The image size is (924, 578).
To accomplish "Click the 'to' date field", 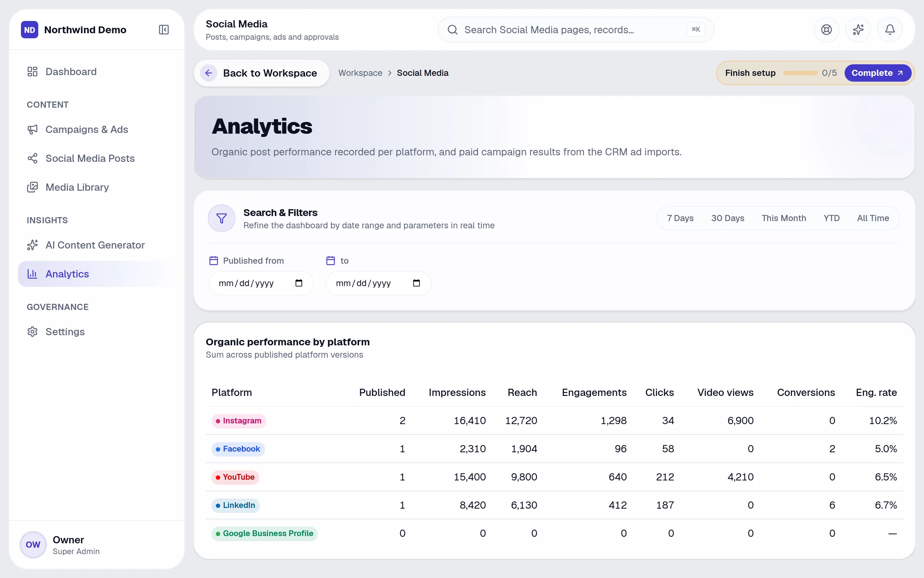I will pos(378,283).
